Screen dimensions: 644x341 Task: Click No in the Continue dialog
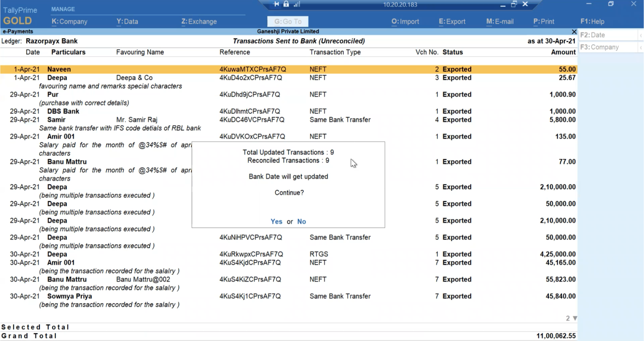(301, 222)
